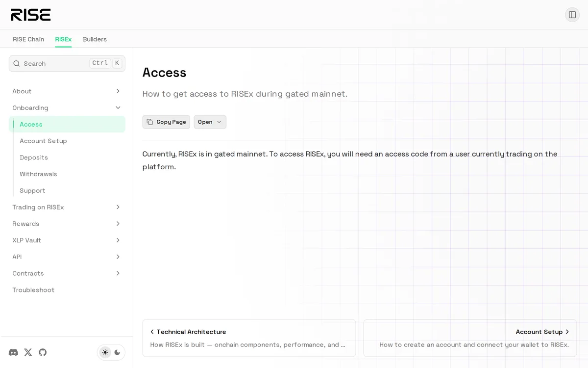Click the page subtitle about gated mainnet
This screenshot has width=588, height=368.
pyautogui.click(x=245, y=94)
